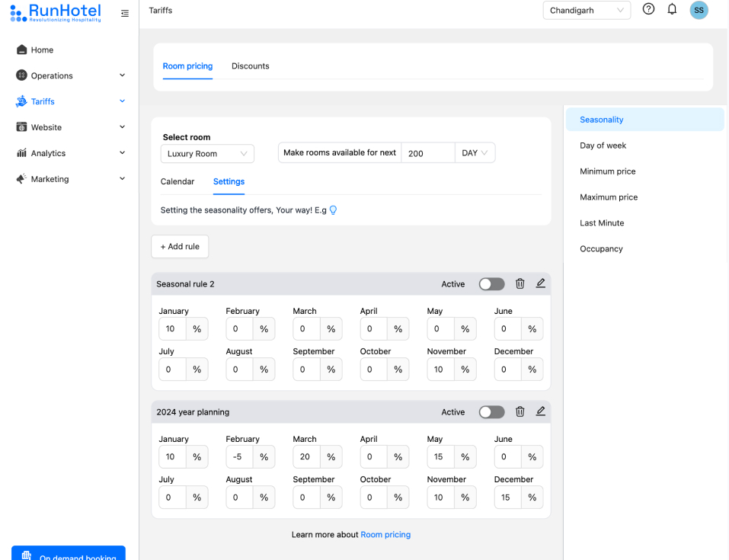Go to Home in sidebar
Screen dimensions: 729x560
coord(42,50)
